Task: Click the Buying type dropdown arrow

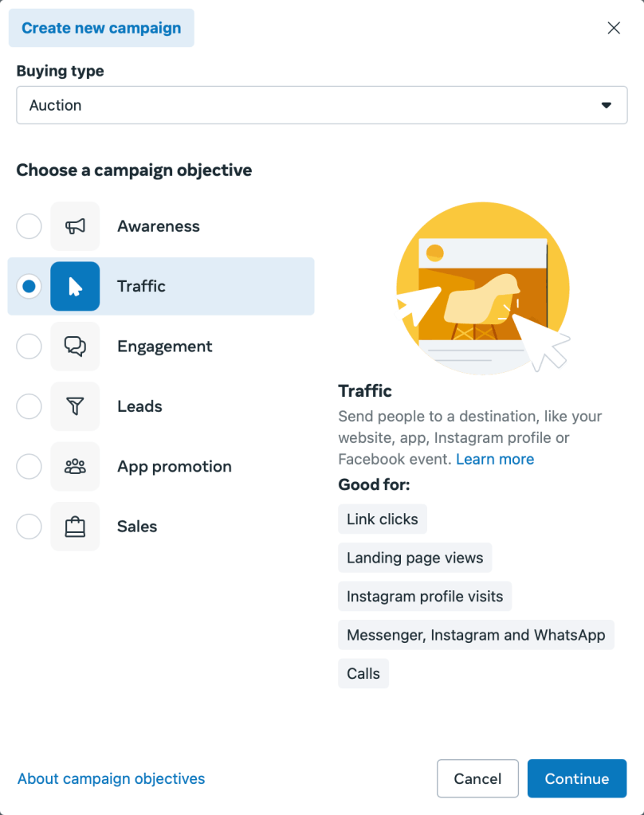Action: [x=607, y=105]
